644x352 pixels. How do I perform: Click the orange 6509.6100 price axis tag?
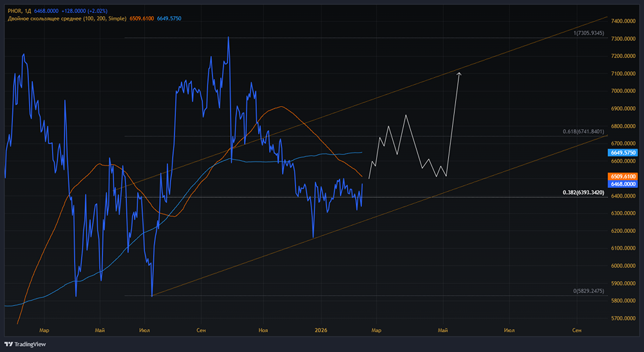tap(623, 176)
